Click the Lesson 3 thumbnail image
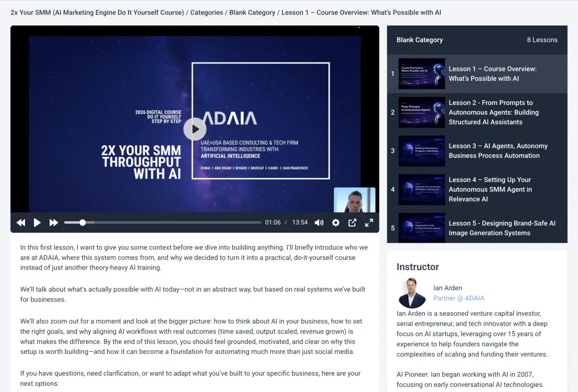Screen dimensions: 578x392 click(421, 151)
